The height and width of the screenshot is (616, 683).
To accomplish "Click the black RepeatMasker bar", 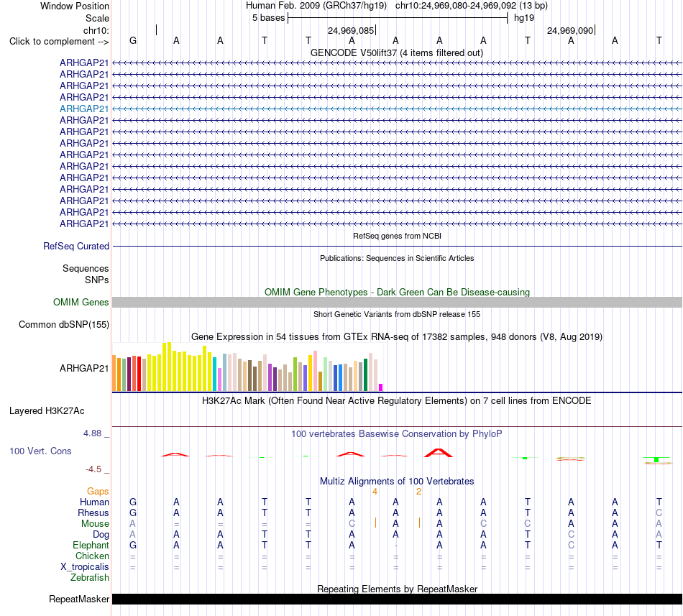I will click(397, 599).
